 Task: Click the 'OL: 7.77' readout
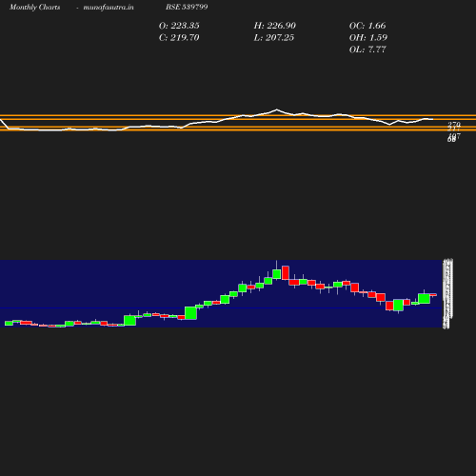click(367, 50)
